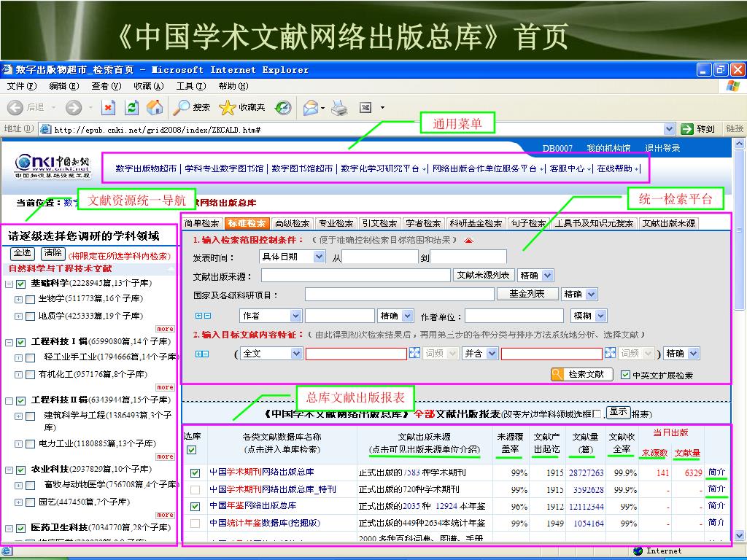747x560 pixels.
Task: Click the Print icon in toolbar
Action: 339,108
